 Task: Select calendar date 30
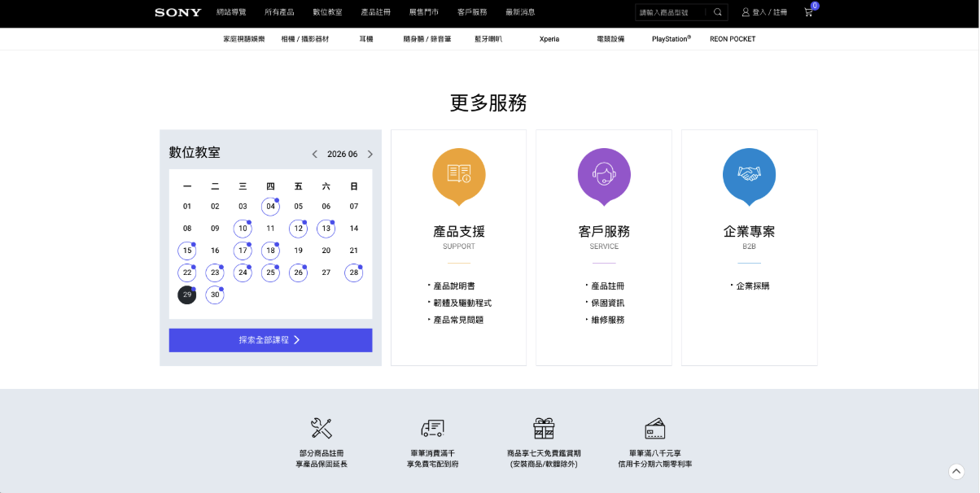[x=215, y=294]
